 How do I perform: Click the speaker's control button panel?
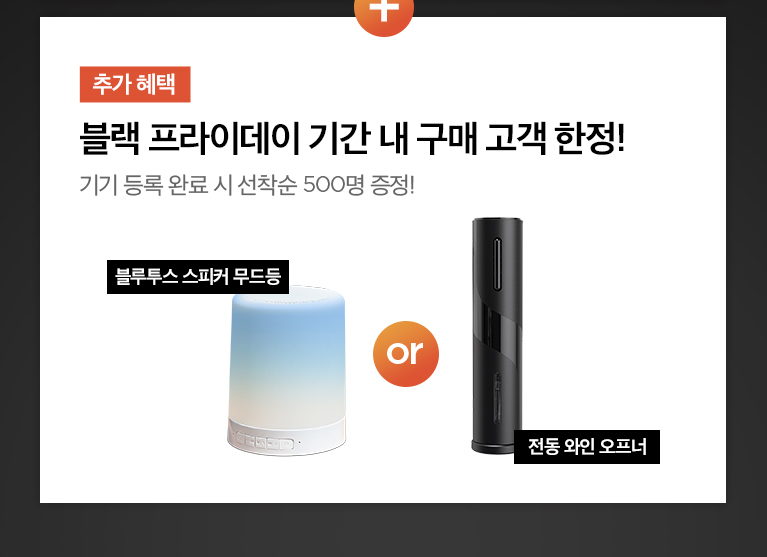click(265, 443)
